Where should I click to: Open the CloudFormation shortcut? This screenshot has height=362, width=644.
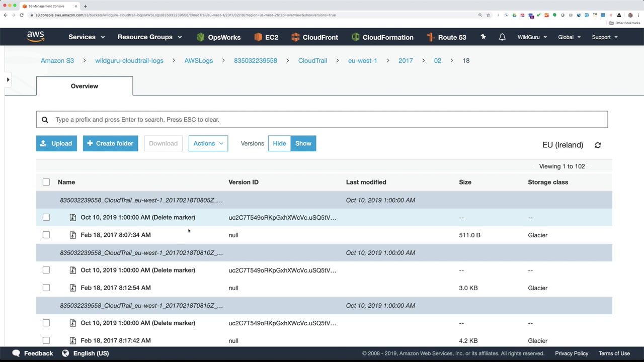[382, 37]
